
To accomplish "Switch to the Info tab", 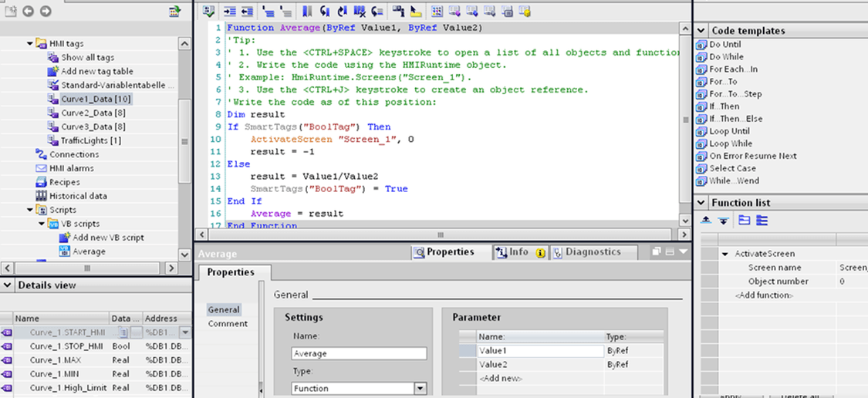I will [x=520, y=252].
